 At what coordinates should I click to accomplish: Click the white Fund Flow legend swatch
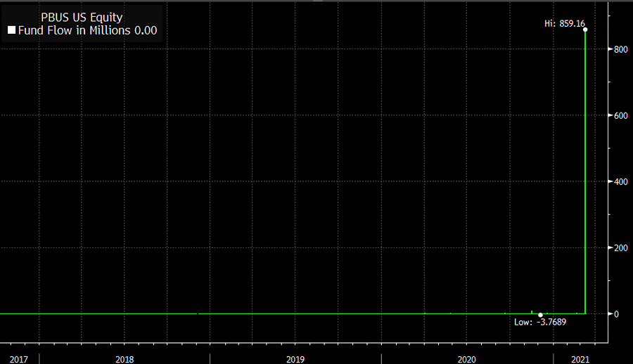pyautogui.click(x=12, y=30)
